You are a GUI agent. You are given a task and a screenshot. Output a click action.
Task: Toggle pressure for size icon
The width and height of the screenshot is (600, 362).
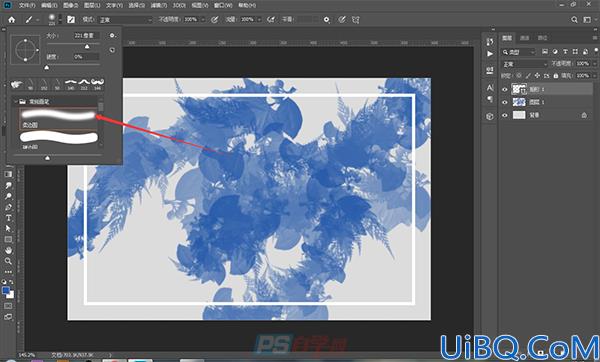click(x=342, y=20)
